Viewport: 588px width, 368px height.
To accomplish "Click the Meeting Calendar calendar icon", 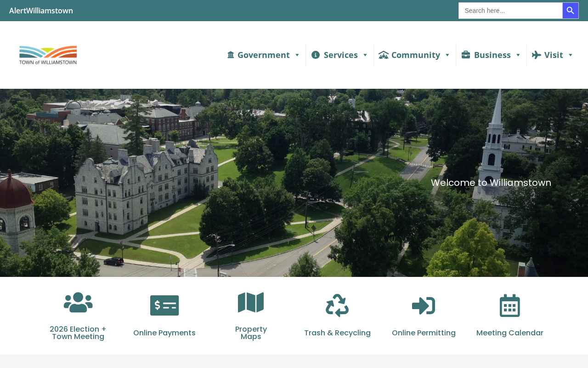I will click(x=510, y=305).
